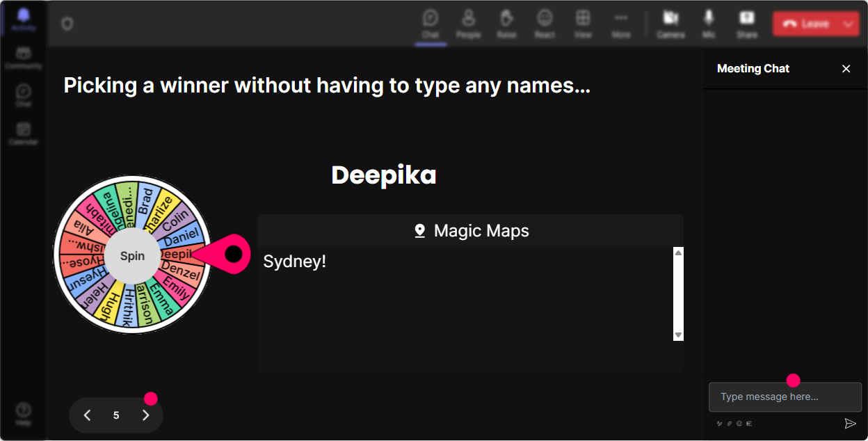The image size is (868, 441).
Task: Leave the meeting
Action: coord(805,24)
